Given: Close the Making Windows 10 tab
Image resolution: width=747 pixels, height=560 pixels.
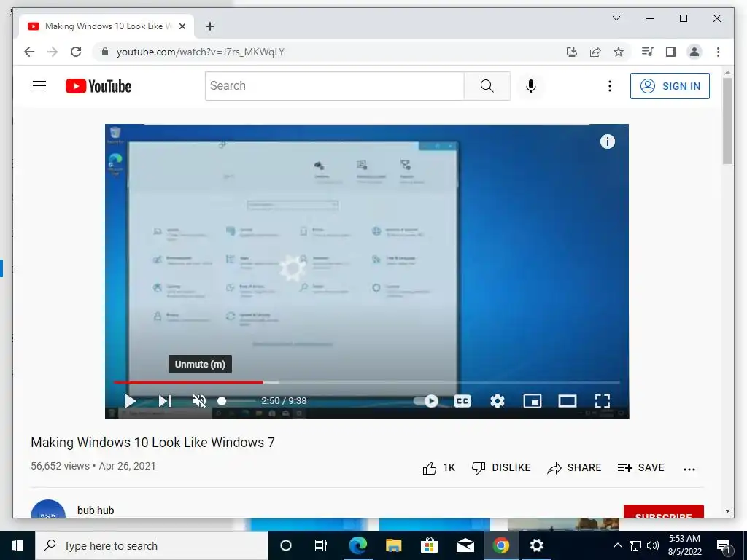Looking at the screenshot, I should point(182,26).
